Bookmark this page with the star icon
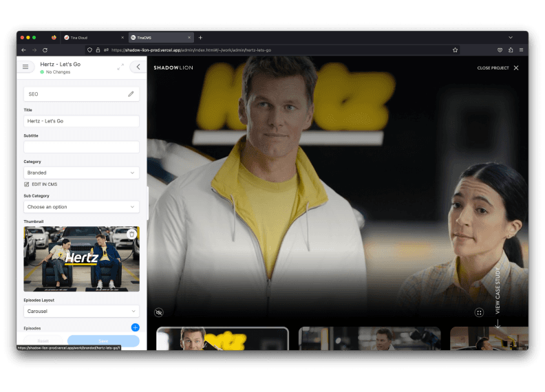The image size is (545, 392). 455,50
